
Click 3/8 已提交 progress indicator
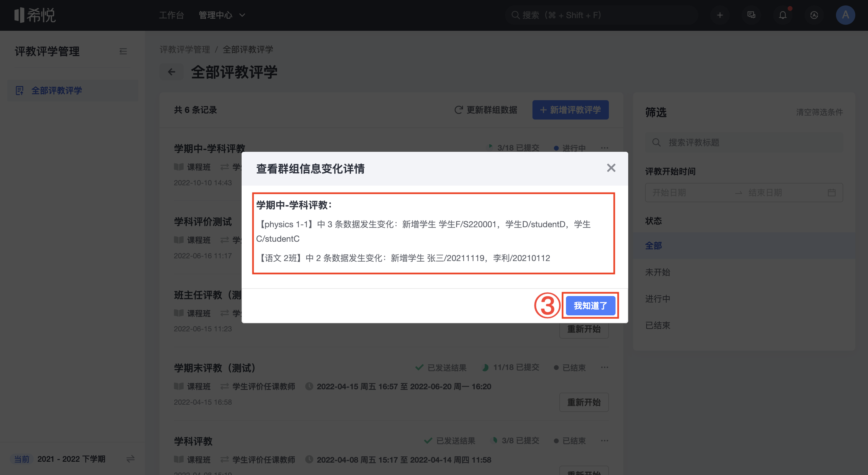[x=515, y=441]
